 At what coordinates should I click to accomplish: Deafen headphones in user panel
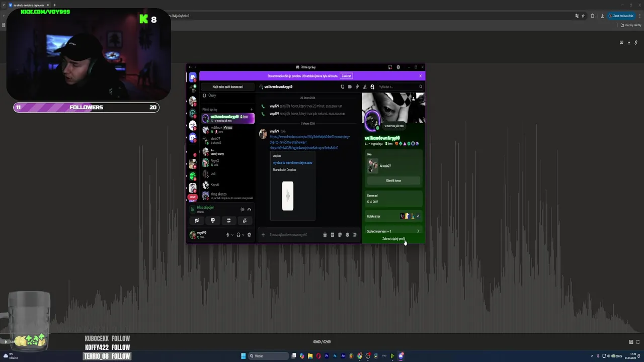238,235
